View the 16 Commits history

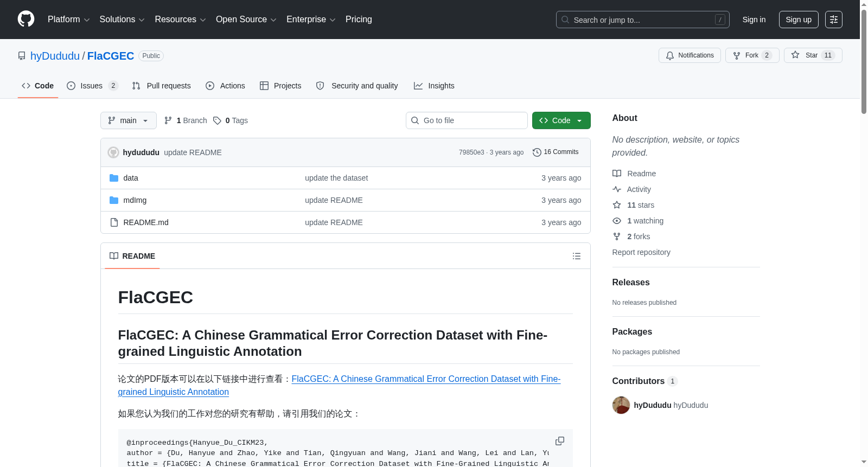[x=556, y=152]
